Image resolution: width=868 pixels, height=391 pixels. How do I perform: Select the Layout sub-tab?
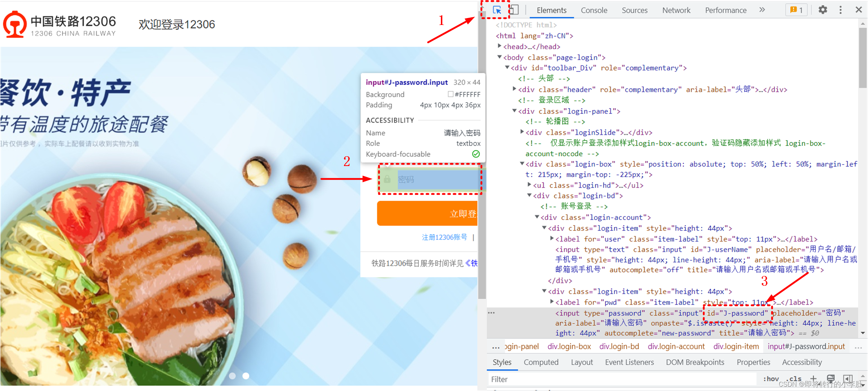582,362
